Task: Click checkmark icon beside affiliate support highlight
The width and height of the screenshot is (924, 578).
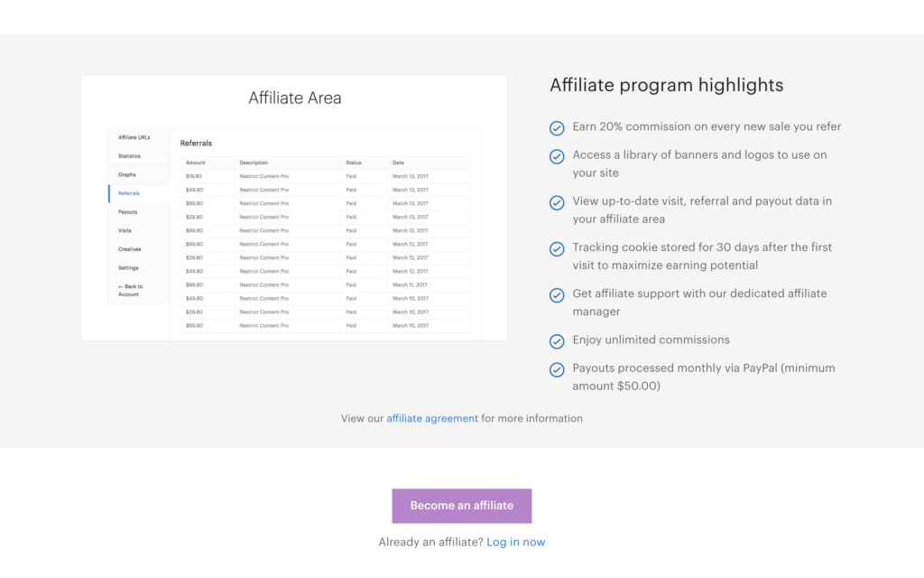Action: tap(557, 294)
